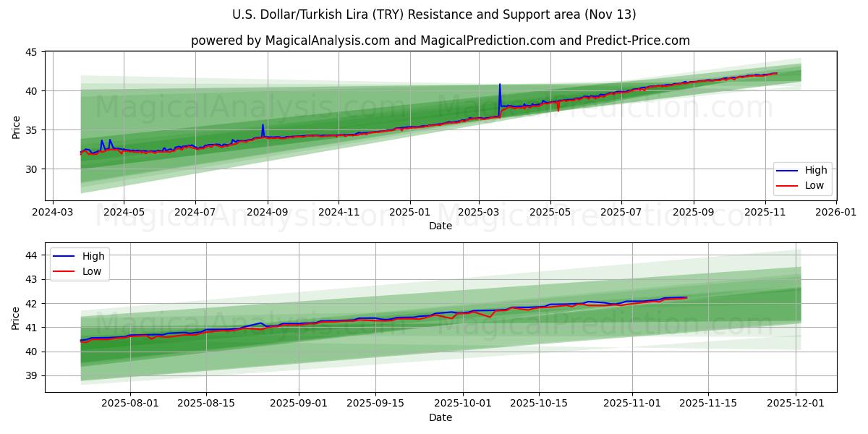Click the 39 value on bottom chart price axis
The image size is (868, 434).
tap(30, 375)
